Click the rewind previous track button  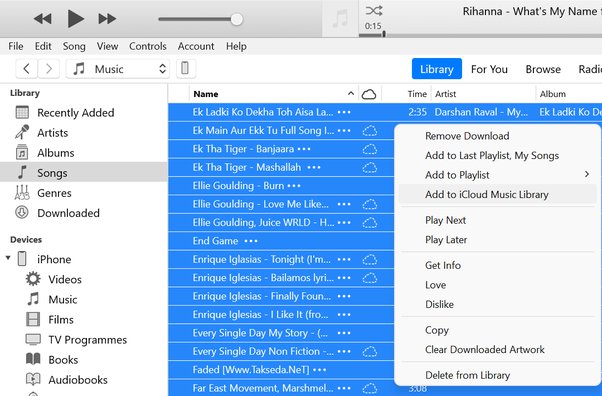point(43,18)
